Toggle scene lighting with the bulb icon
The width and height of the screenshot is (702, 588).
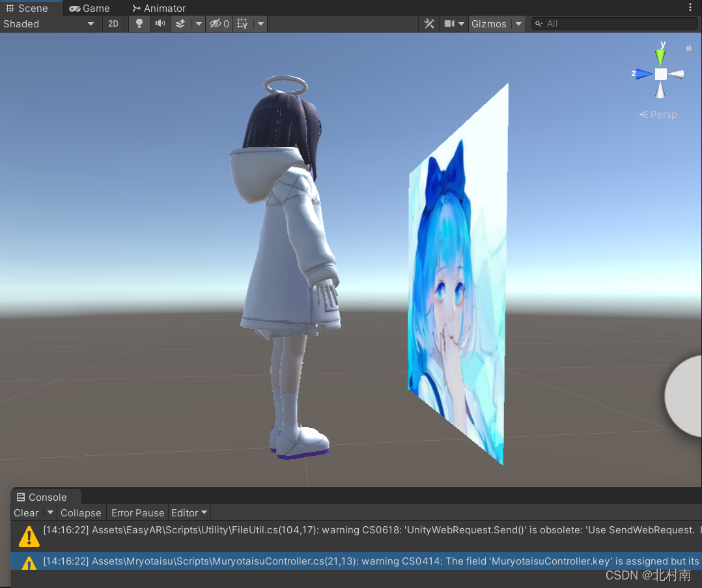[x=139, y=23]
